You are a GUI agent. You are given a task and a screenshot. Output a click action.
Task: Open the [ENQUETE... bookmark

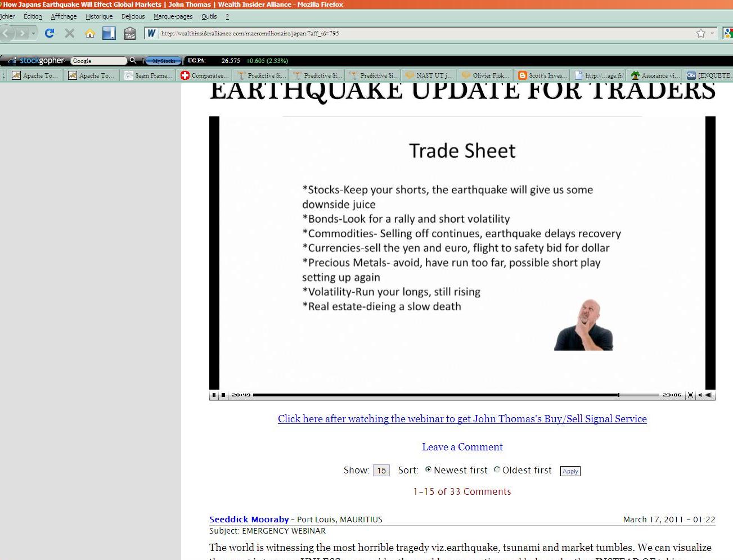coord(709,75)
